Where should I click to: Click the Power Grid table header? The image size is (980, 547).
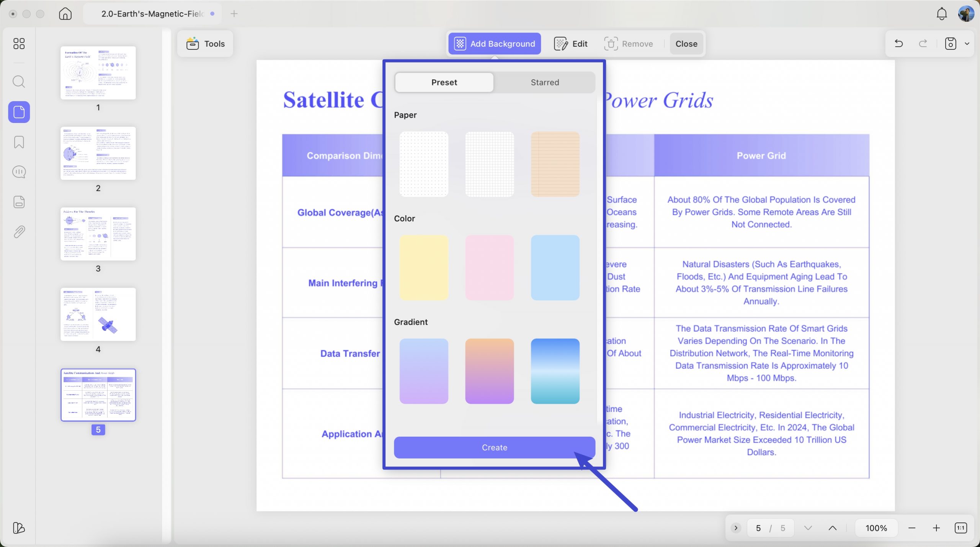761,156
